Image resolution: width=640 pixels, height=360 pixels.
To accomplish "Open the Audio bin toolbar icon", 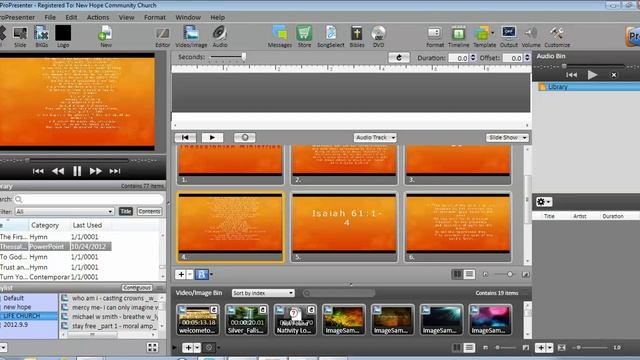I will coord(220,36).
